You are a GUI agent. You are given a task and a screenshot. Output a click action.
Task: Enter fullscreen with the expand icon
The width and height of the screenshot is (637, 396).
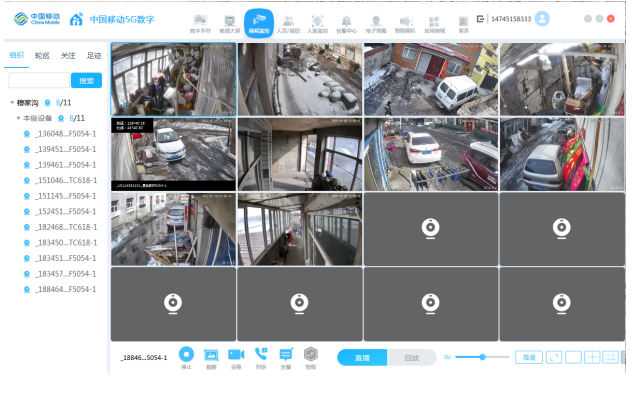(554, 357)
